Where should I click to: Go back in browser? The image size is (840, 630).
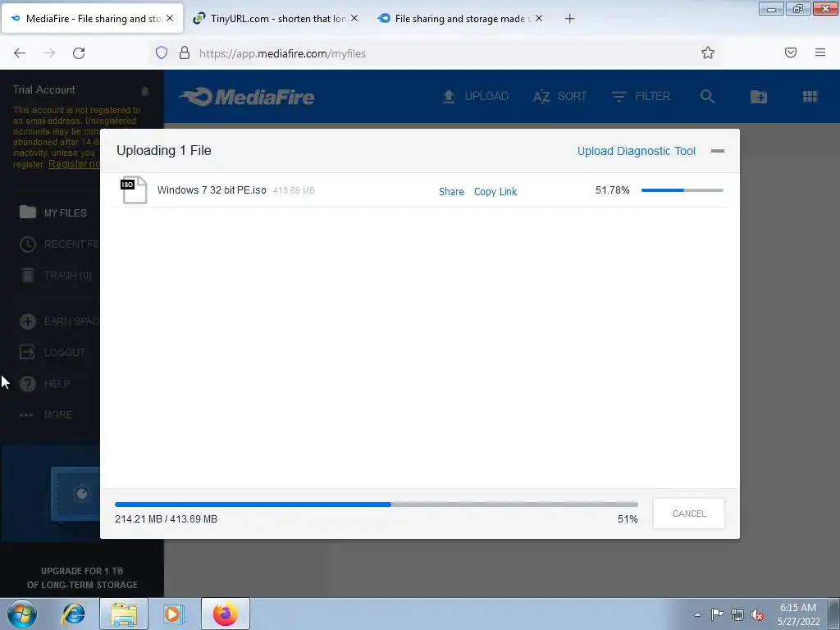[x=20, y=53]
